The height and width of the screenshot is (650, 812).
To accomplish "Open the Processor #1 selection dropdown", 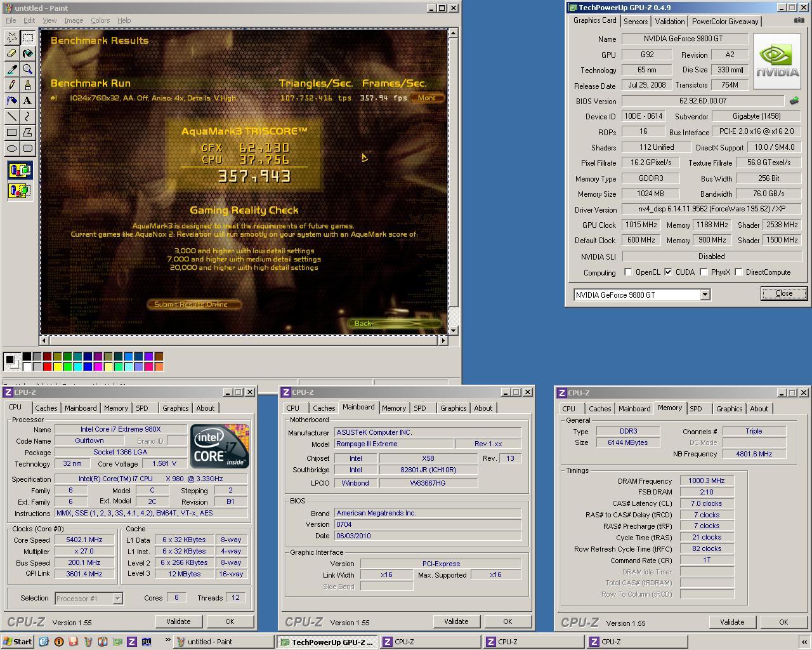I will point(117,598).
